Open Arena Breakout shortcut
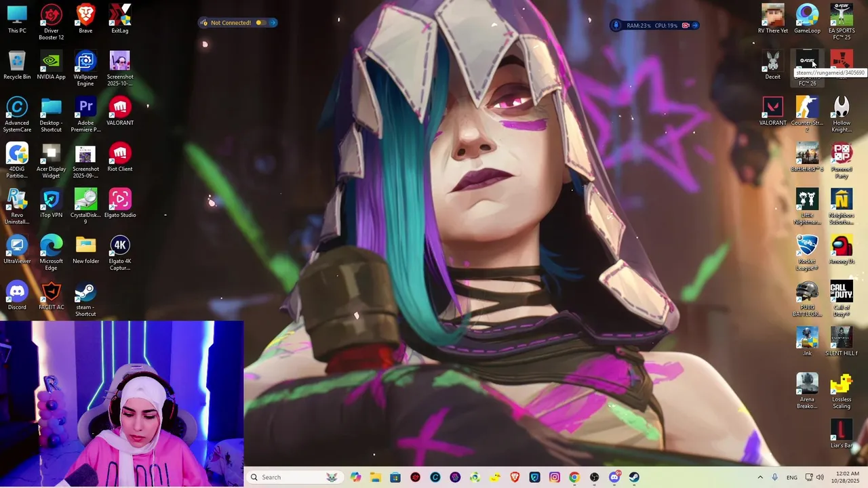 pos(807,390)
